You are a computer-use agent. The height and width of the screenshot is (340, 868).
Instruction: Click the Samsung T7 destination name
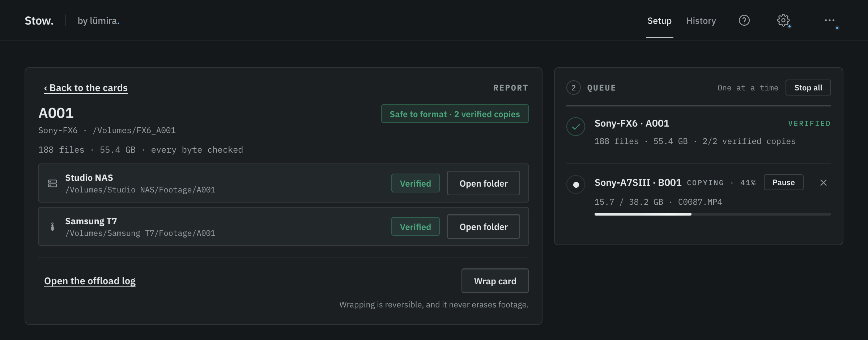(91, 221)
